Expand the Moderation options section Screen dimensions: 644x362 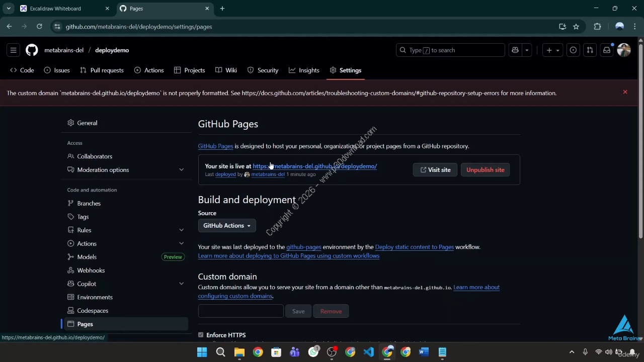pyautogui.click(x=181, y=170)
